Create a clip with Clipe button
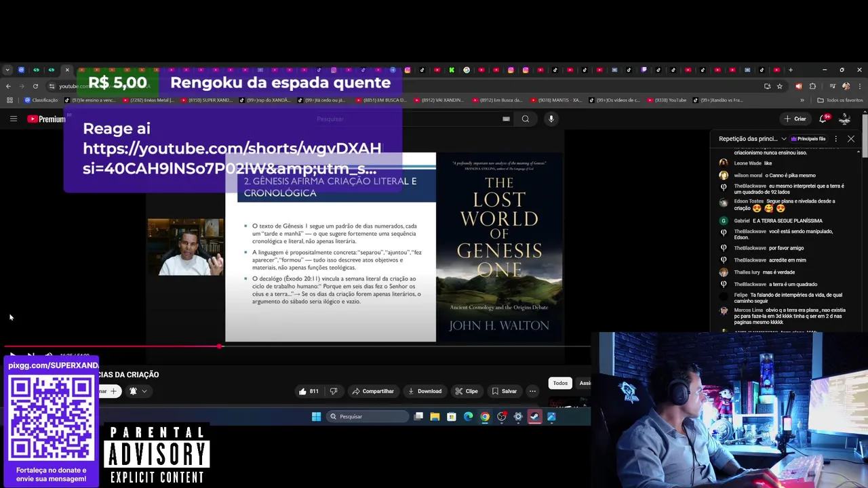 tap(467, 391)
